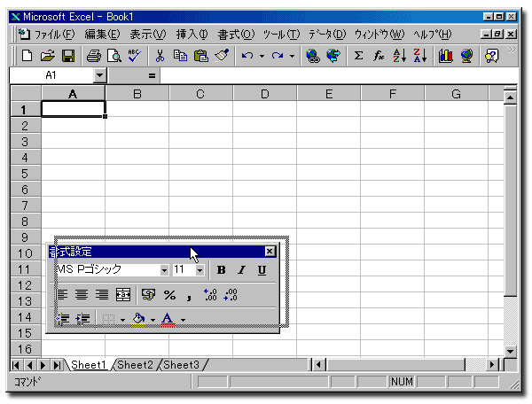The width and height of the screenshot is (532, 404).
Task: Select the Format Painter brush icon
Action: pyautogui.click(x=222, y=56)
